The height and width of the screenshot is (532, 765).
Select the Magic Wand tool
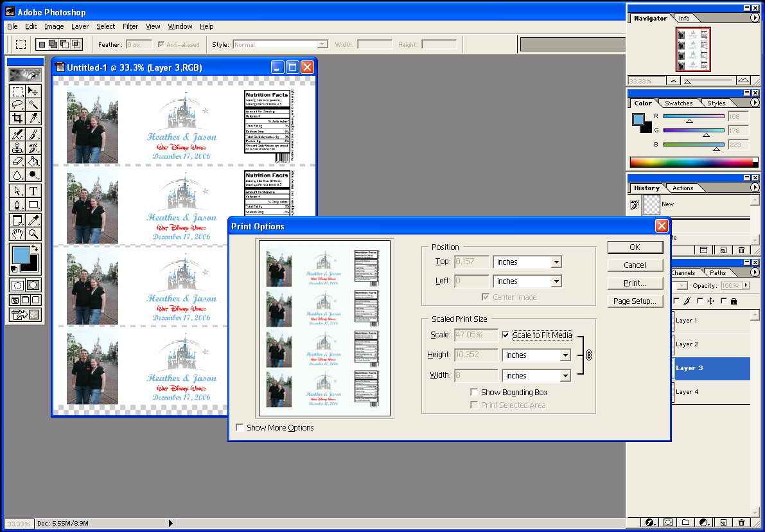(x=33, y=105)
